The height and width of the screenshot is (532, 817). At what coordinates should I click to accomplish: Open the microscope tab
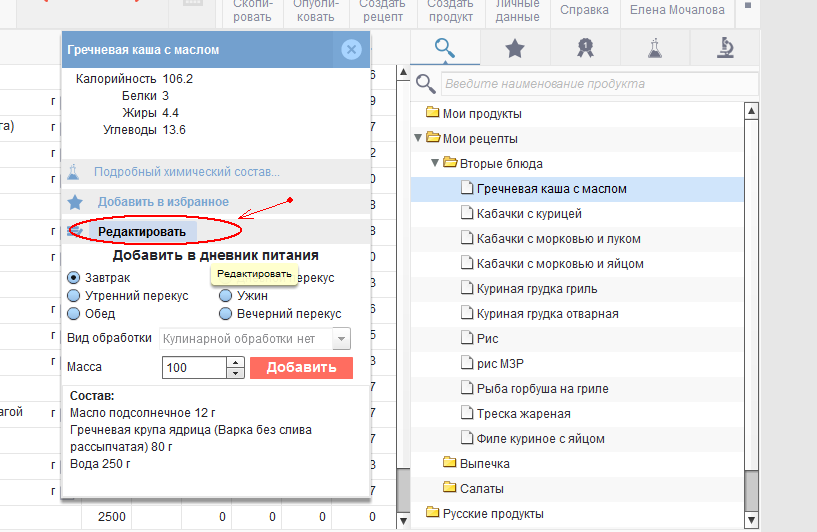point(726,48)
